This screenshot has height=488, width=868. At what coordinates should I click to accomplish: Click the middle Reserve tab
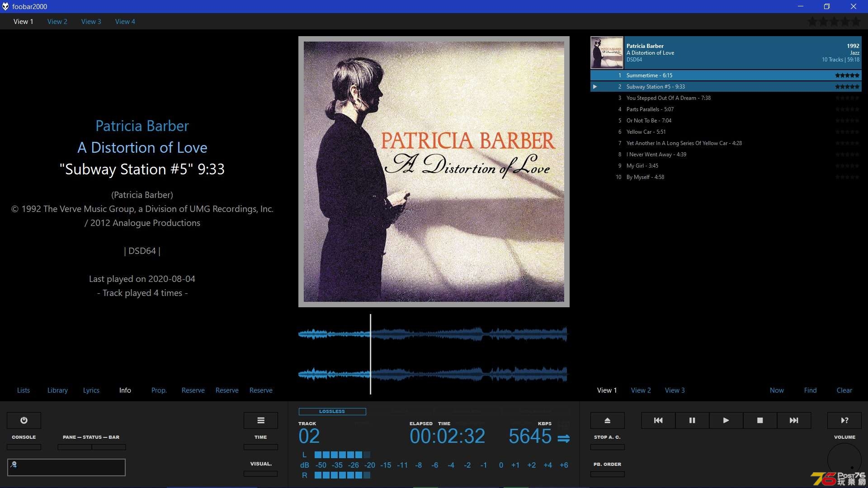tap(227, 390)
